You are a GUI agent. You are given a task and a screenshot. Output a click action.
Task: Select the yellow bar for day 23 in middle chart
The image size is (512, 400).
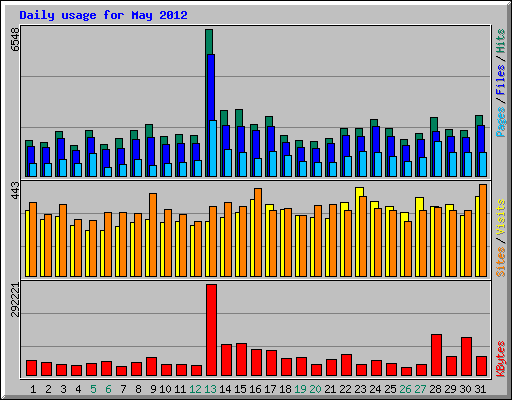359,192
